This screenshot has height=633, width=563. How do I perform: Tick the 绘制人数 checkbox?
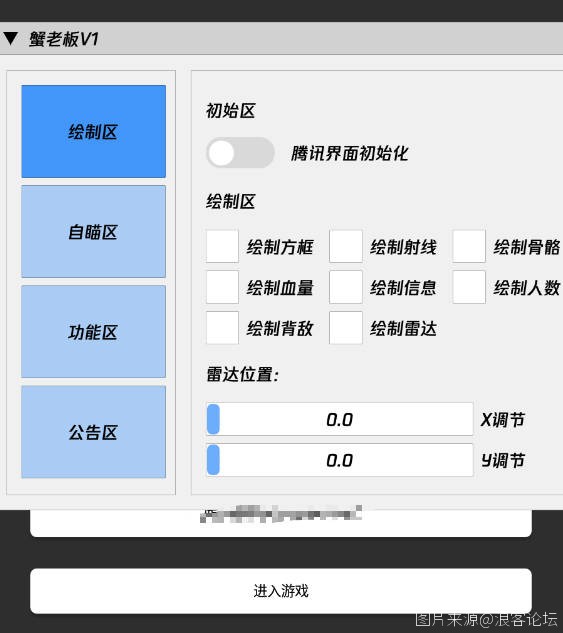click(469, 287)
